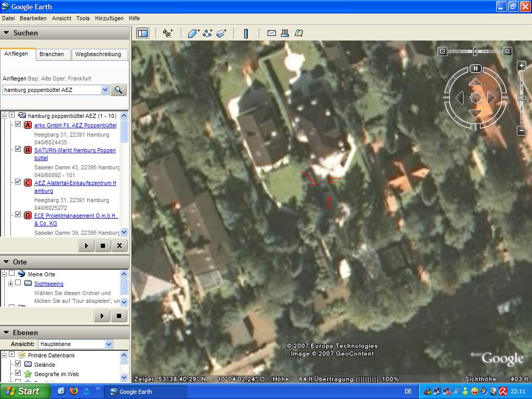Add a new placemark with the pushpin
Viewport: 532px width, 399px height.
click(x=167, y=33)
